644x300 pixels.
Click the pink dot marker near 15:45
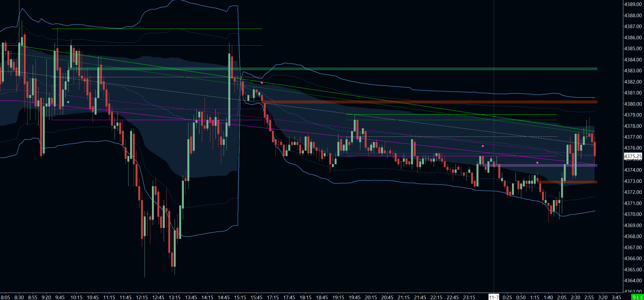[262, 83]
